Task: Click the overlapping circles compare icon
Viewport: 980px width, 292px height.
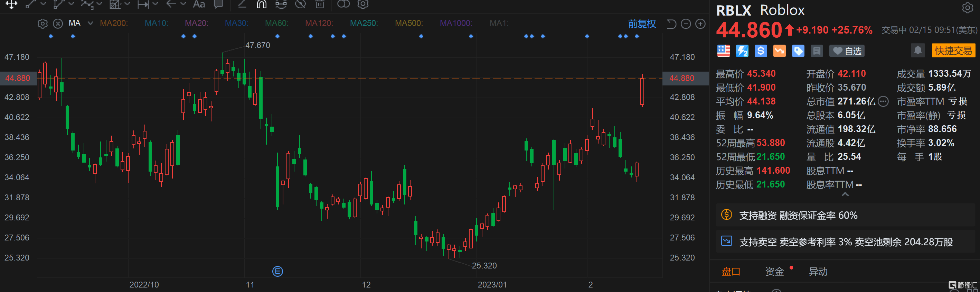Action: click(343, 4)
